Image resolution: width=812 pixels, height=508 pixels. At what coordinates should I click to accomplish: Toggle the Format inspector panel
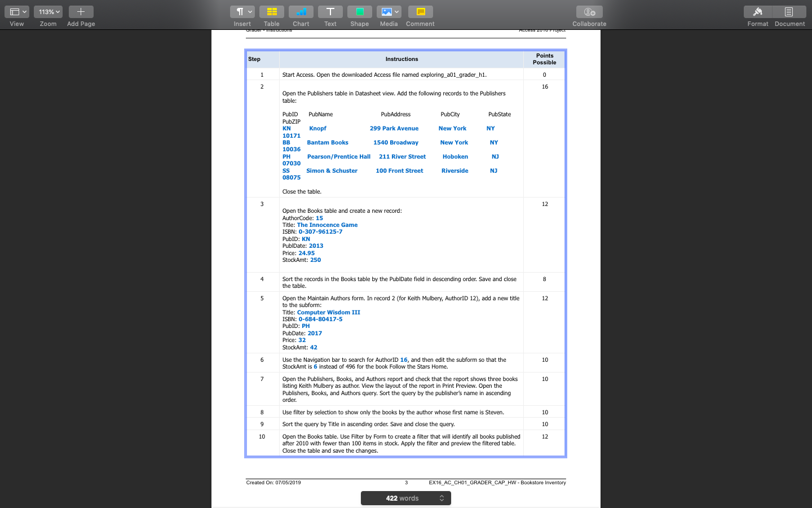click(x=757, y=11)
